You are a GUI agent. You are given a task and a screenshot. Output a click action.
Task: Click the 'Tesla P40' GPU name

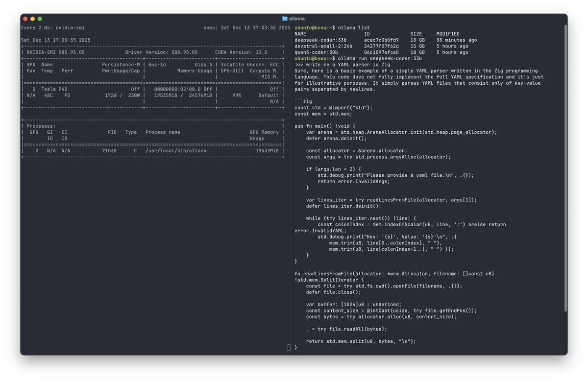(x=54, y=89)
